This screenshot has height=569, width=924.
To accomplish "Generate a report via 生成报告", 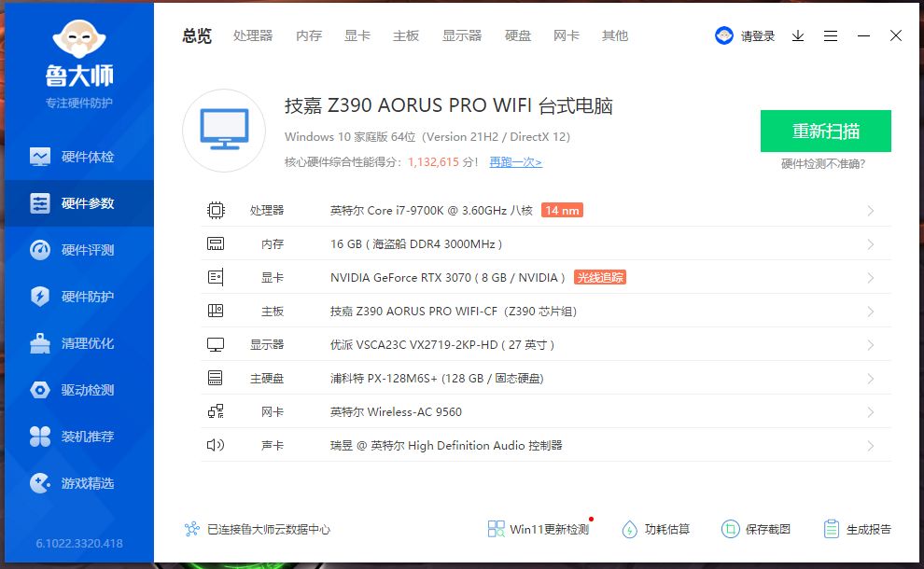I will click(x=861, y=528).
